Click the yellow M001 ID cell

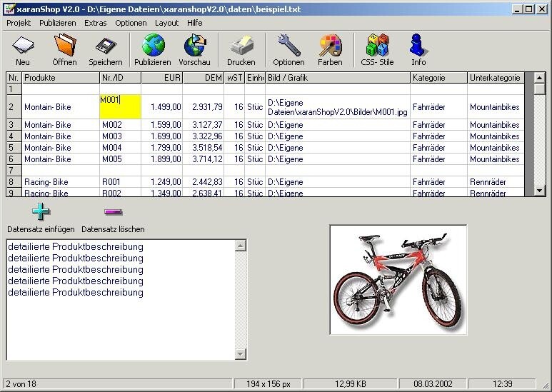(120, 106)
